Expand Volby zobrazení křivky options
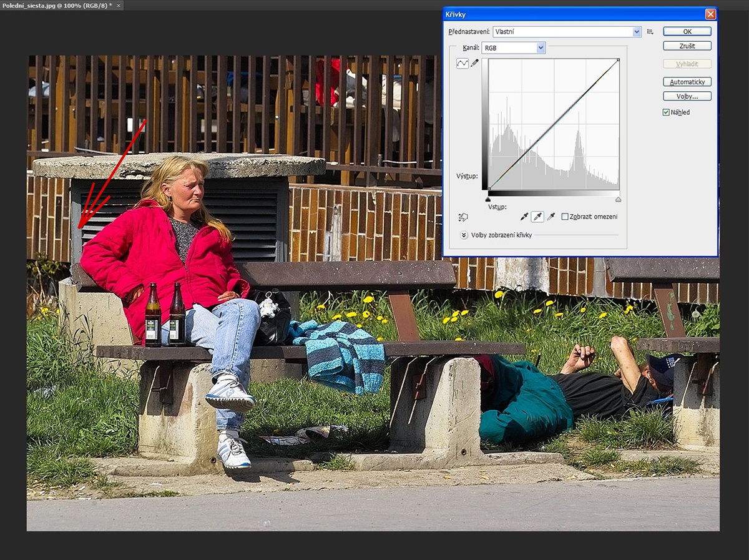The width and height of the screenshot is (749, 560). click(464, 235)
